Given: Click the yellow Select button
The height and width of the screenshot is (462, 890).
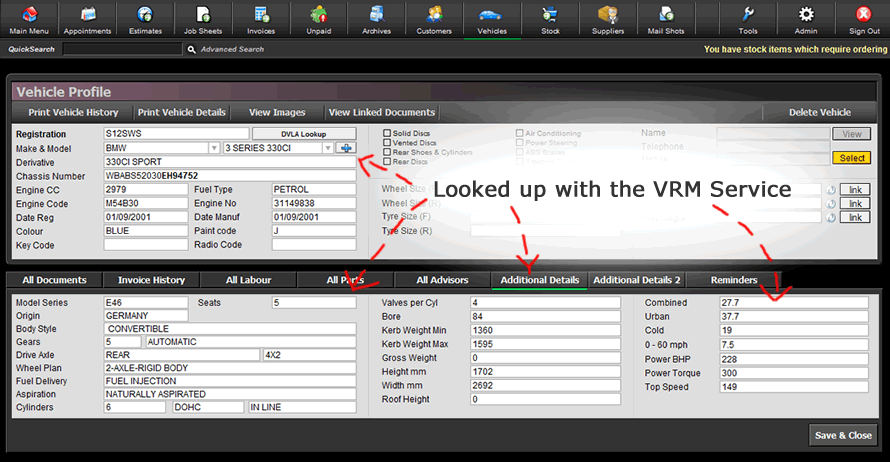Looking at the screenshot, I should [851, 158].
